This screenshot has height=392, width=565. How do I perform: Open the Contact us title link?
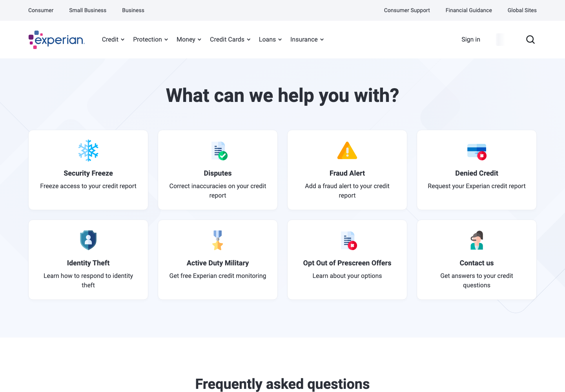[477, 263]
